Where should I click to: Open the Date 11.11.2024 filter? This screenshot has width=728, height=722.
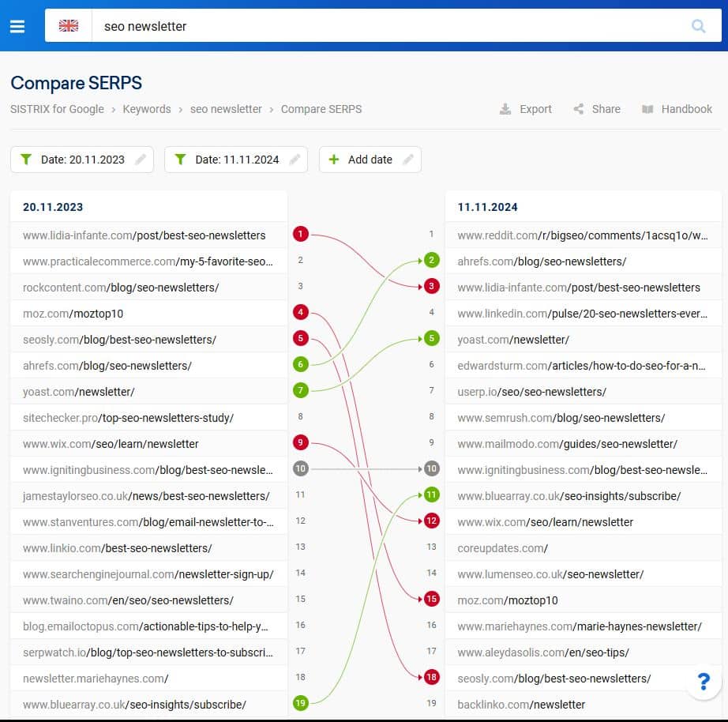(x=236, y=160)
